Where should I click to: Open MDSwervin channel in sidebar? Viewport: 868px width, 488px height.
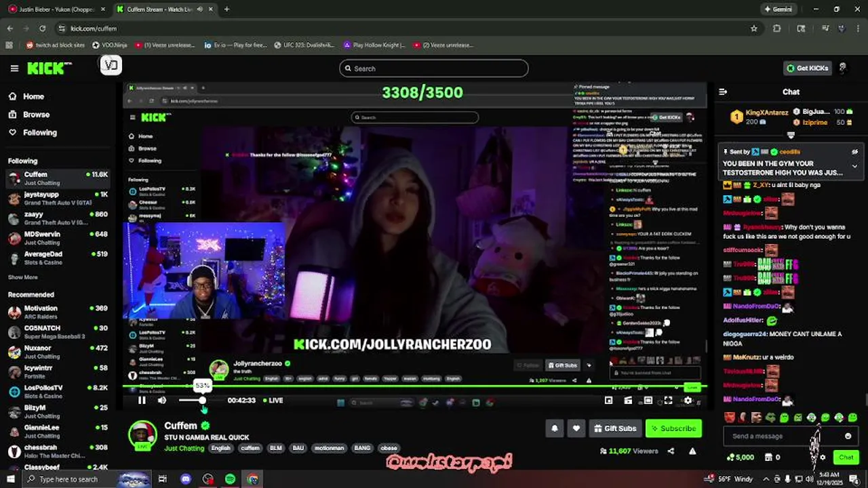pos(58,238)
